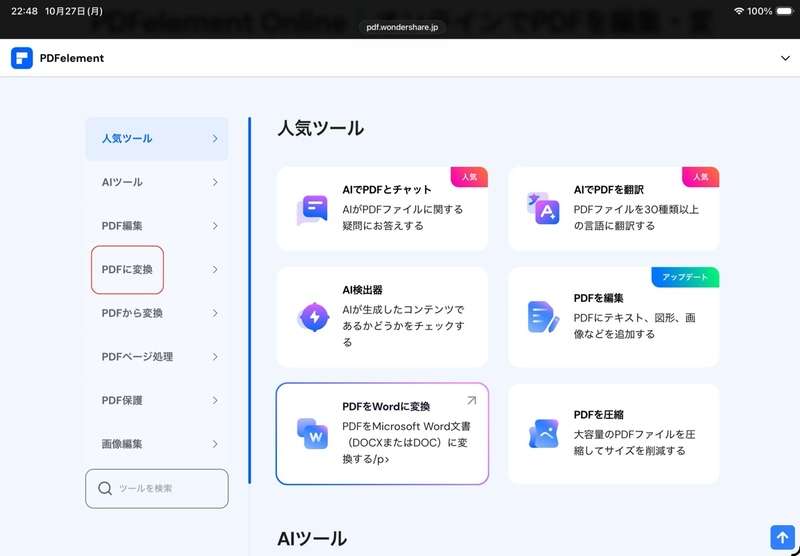Viewport: 800px width, 556px height.
Task: Click the PDFをWordに変換 W icon
Action: [x=312, y=434]
